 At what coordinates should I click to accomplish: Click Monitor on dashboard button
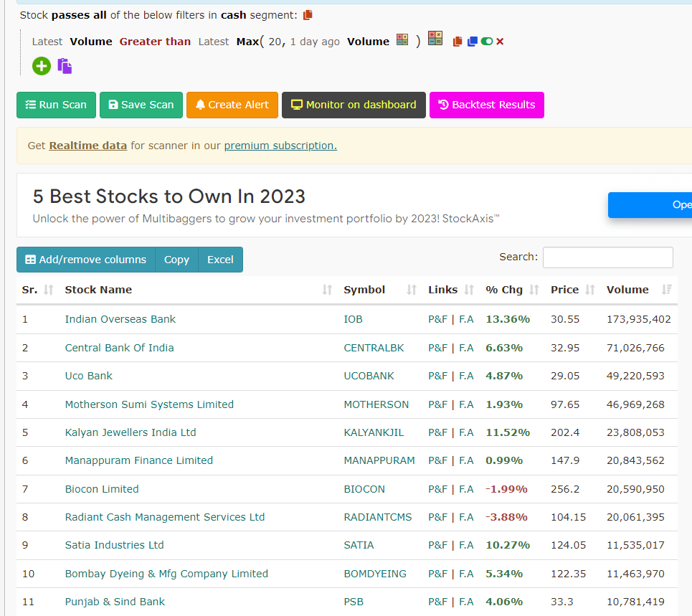(x=354, y=105)
